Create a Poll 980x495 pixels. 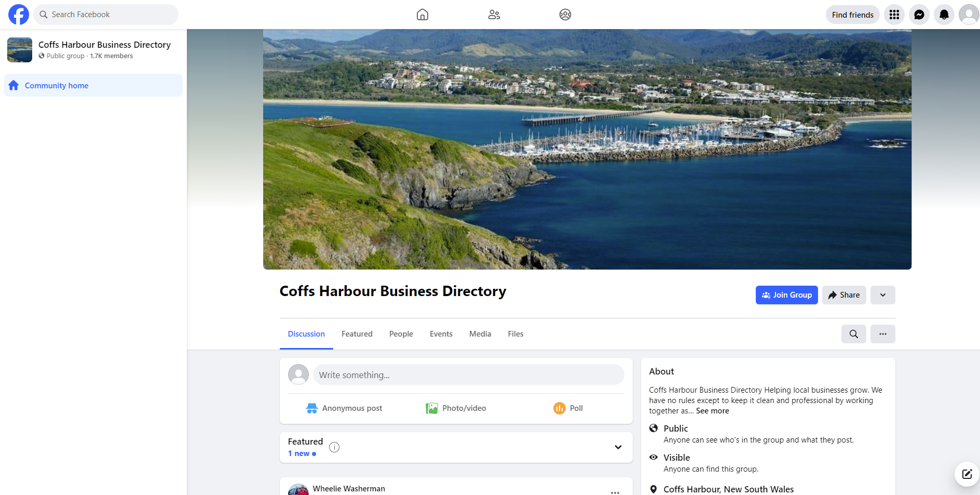[568, 408]
